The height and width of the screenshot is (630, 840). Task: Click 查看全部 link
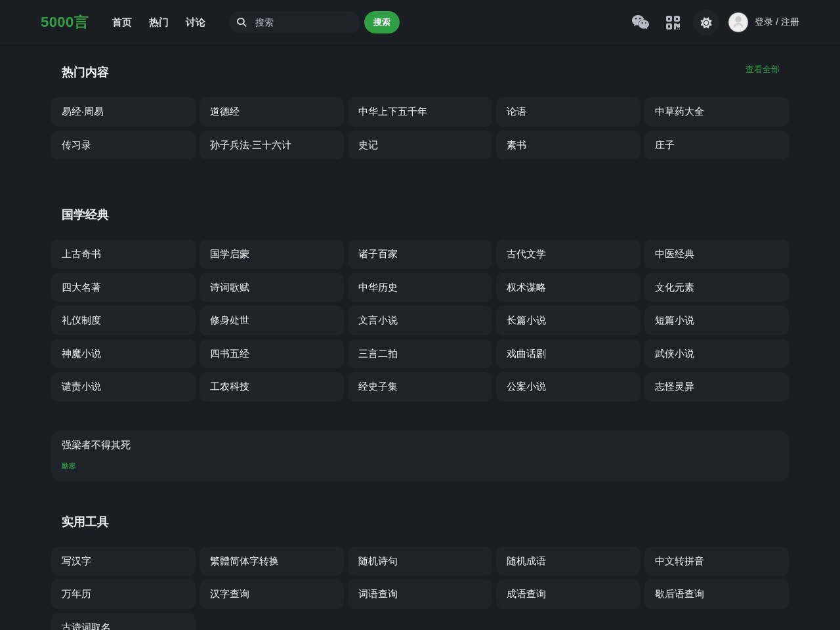[763, 69]
